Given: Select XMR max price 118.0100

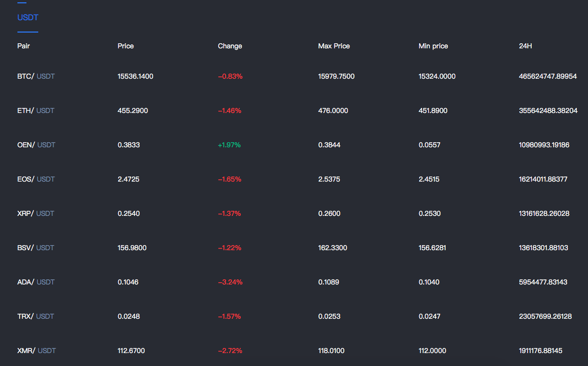Looking at the screenshot, I should click(x=331, y=351).
